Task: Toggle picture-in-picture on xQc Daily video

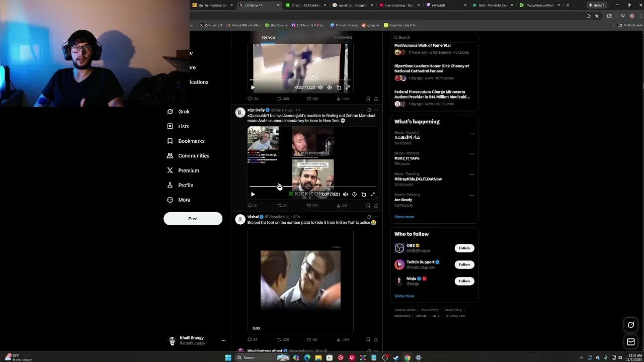Action: [364, 194]
